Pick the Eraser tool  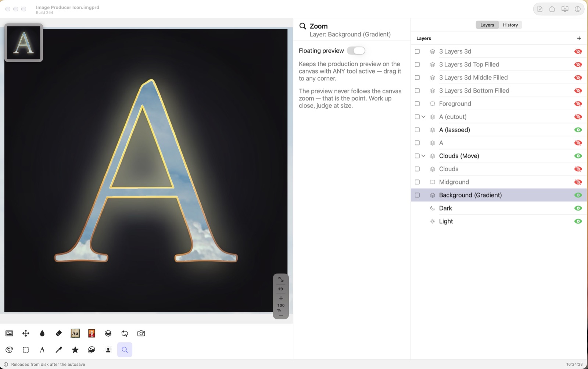[59, 333]
